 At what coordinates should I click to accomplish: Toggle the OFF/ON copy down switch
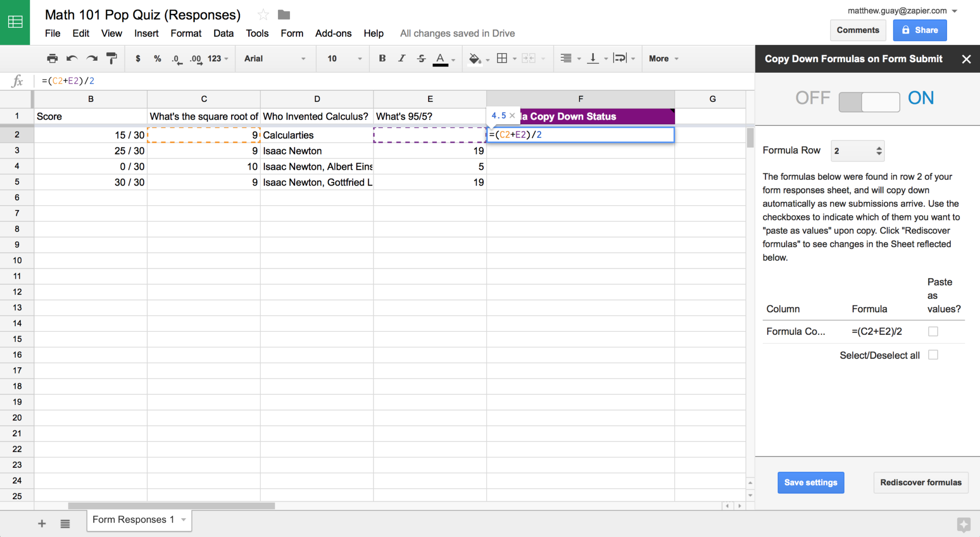pyautogui.click(x=869, y=102)
